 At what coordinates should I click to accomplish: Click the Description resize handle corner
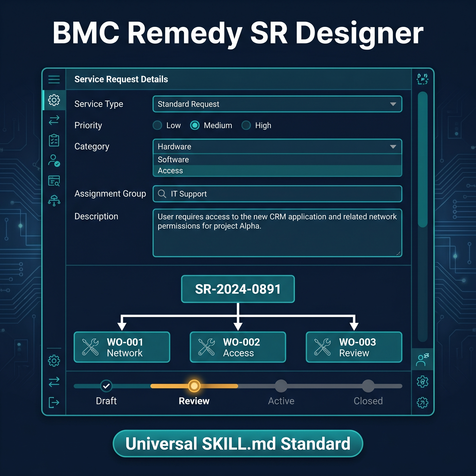[398, 254]
